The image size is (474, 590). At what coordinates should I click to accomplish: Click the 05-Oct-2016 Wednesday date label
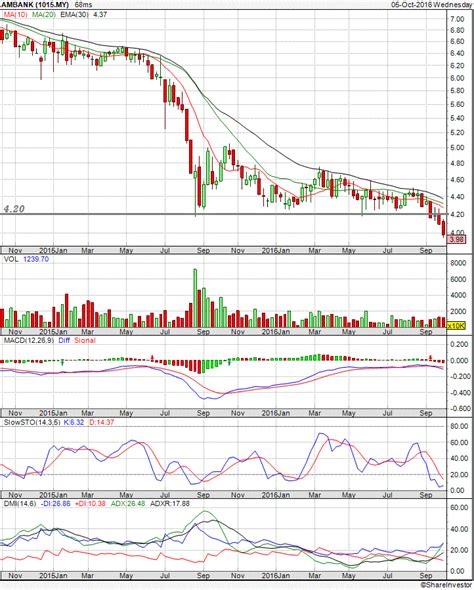432,5
